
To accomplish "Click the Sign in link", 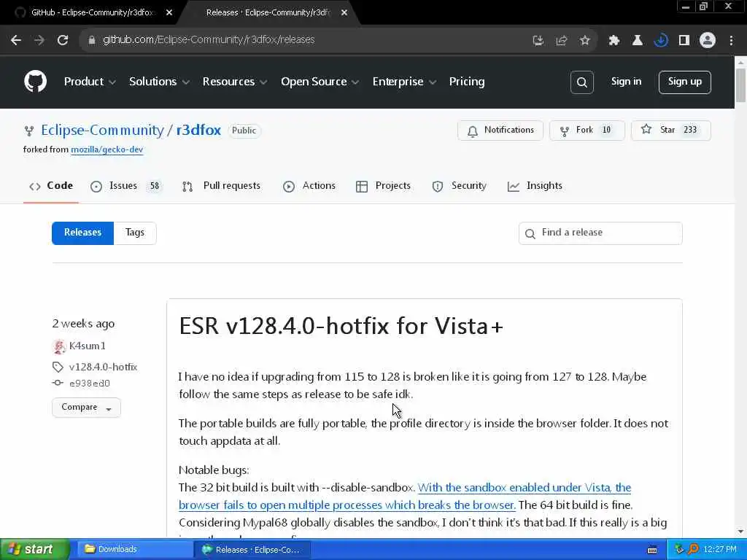I will [626, 82].
